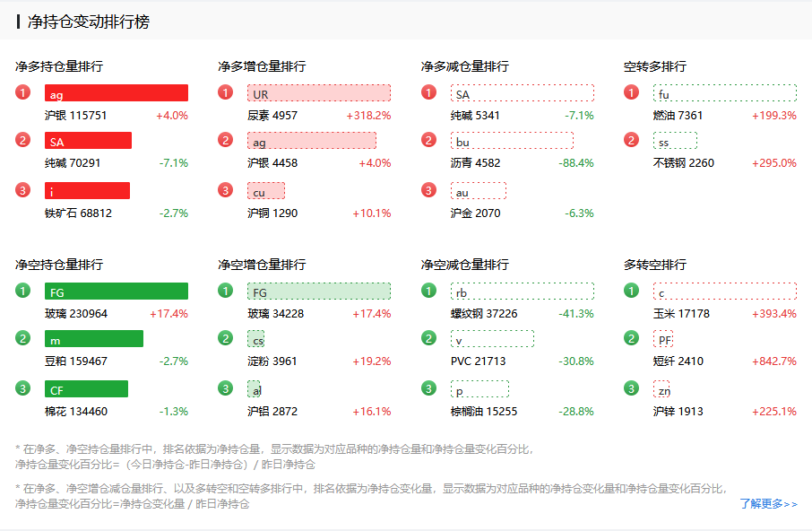The width and height of the screenshot is (812, 531).
Task: Click green rank 1 badge beside 玻璃 230964
Action: (23, 291)
